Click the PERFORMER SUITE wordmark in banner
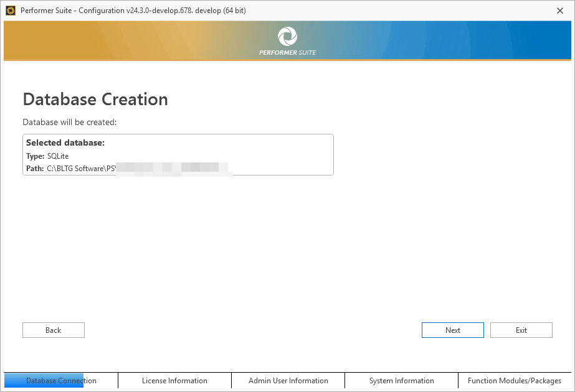 (287, 52)
